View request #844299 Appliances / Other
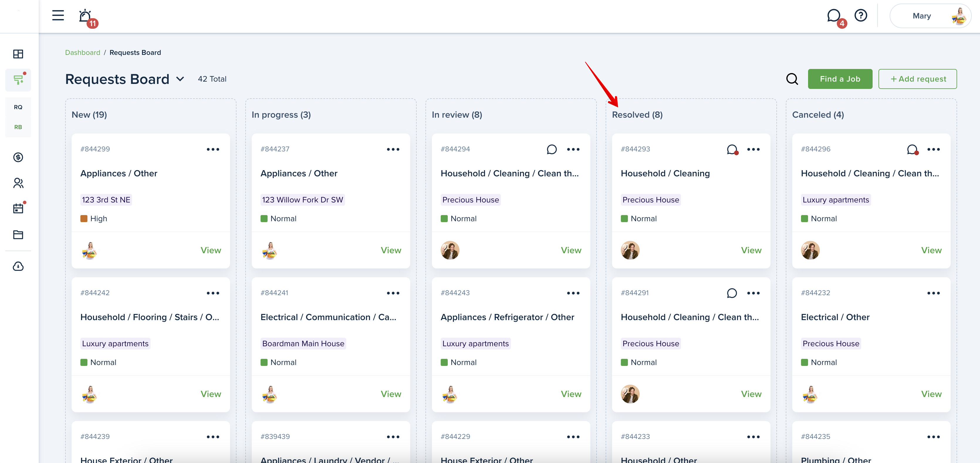 tap(211, 250)
